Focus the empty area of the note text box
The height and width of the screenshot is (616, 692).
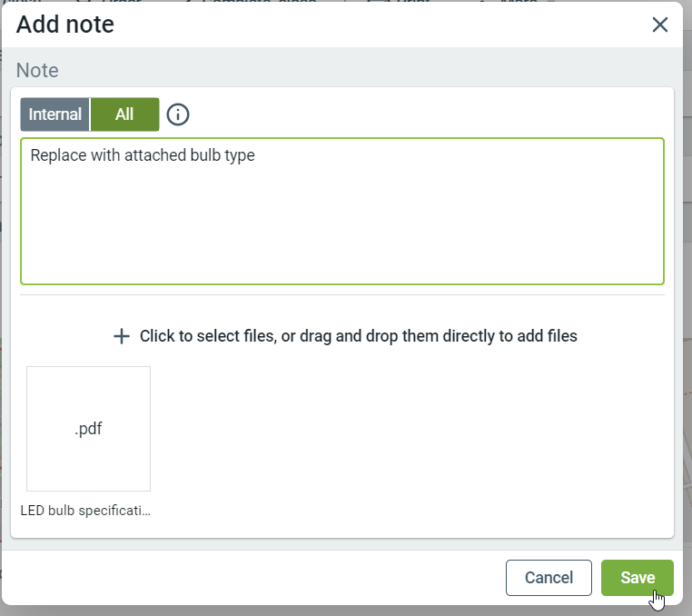click(x=342, y=227)
